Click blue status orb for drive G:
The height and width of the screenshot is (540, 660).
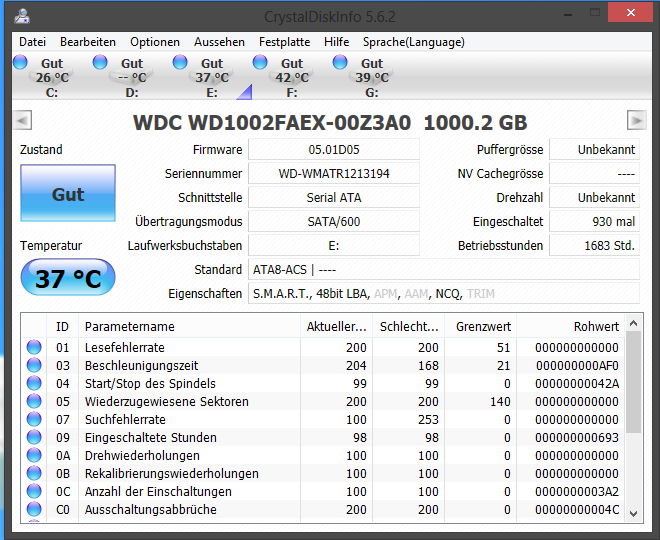pos(340,62)
